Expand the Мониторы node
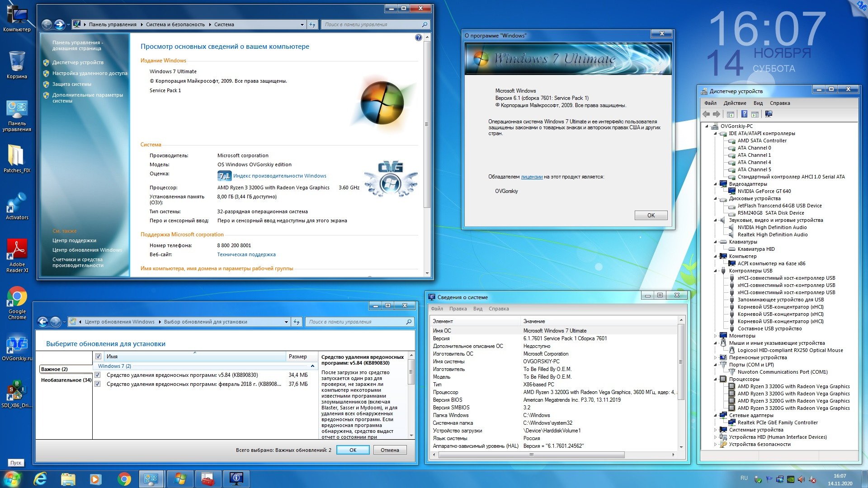 tap(716, 336)
